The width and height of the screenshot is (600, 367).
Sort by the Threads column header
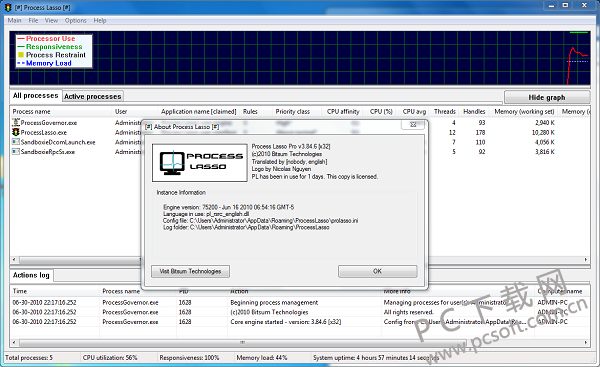[x=445, y=112]
